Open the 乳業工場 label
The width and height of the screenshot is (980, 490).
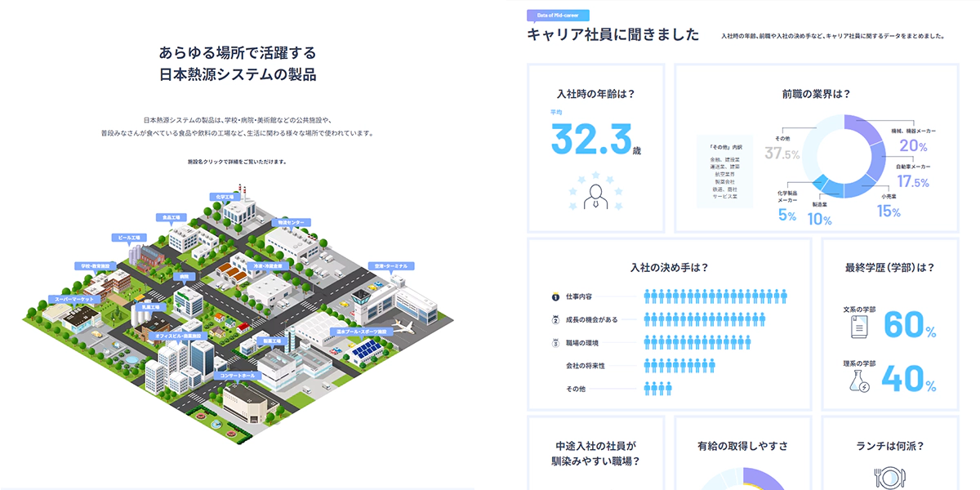point(152,307)
